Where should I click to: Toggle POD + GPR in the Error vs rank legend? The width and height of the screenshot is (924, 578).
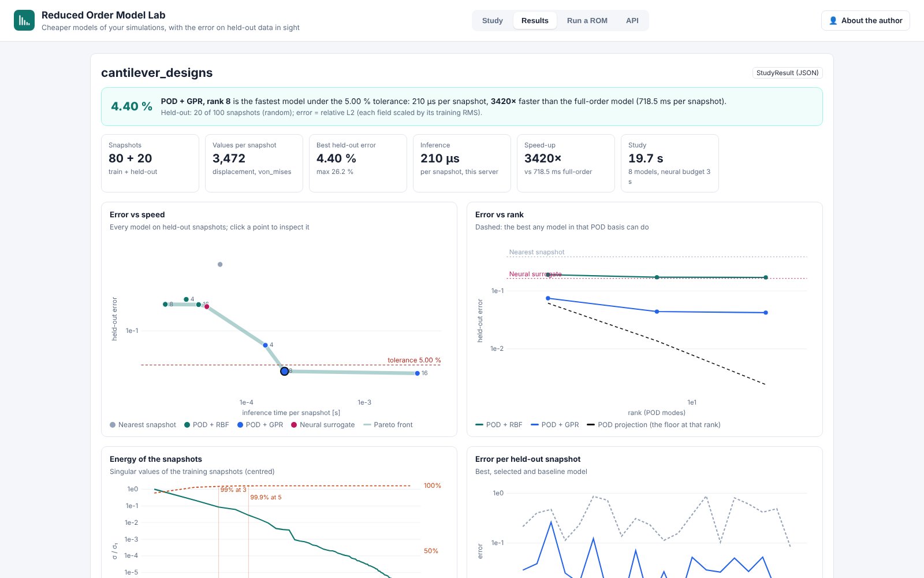[555, 425]
